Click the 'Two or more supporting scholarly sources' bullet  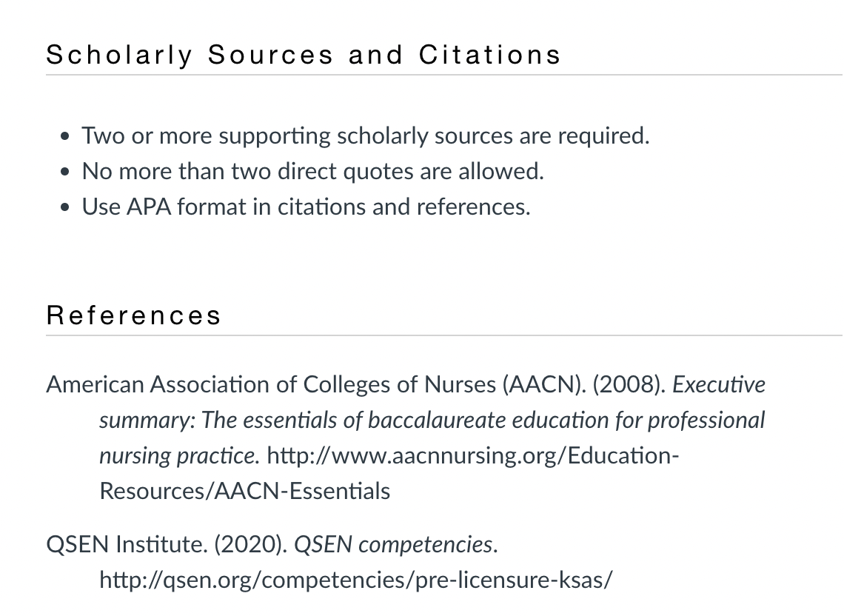tap(366, 135)
